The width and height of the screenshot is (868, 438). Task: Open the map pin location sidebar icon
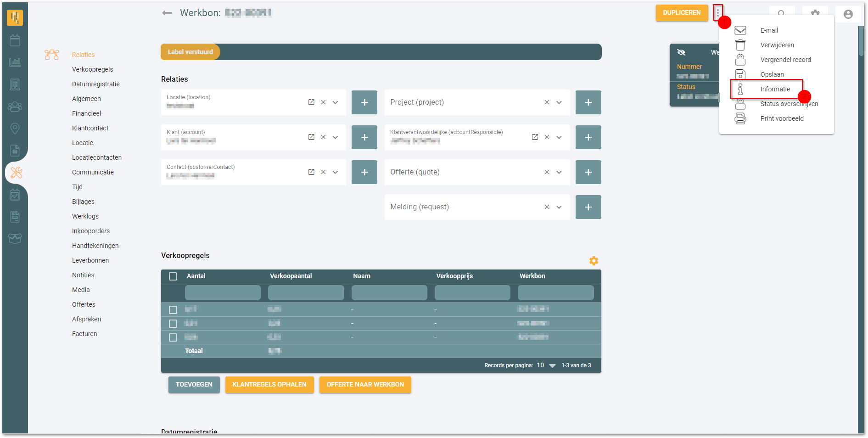[x=15, y=129]
